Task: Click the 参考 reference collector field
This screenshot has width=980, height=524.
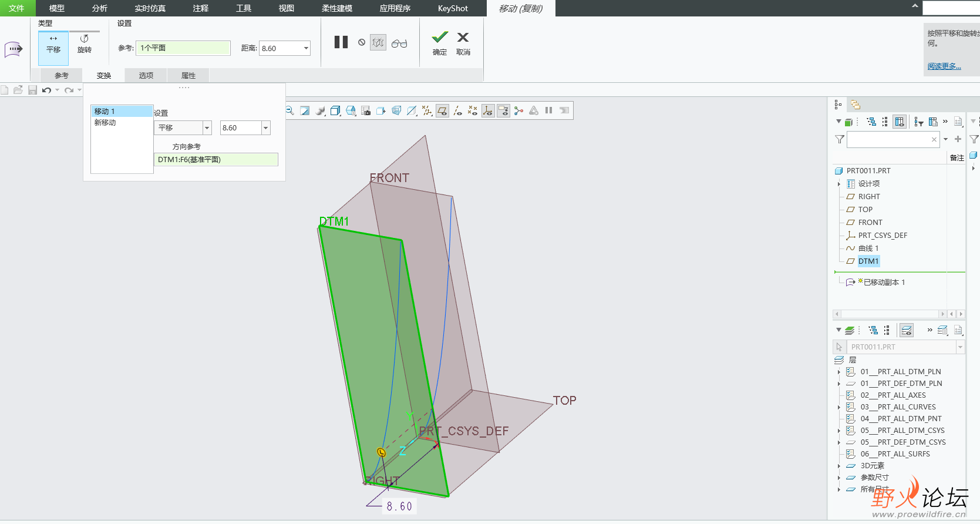Action: [183, 48]
